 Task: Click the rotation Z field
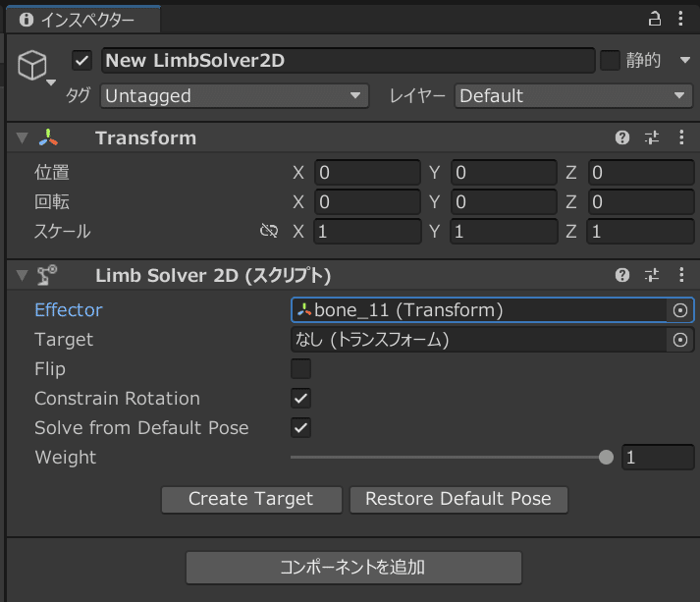[x=641, y=202]
